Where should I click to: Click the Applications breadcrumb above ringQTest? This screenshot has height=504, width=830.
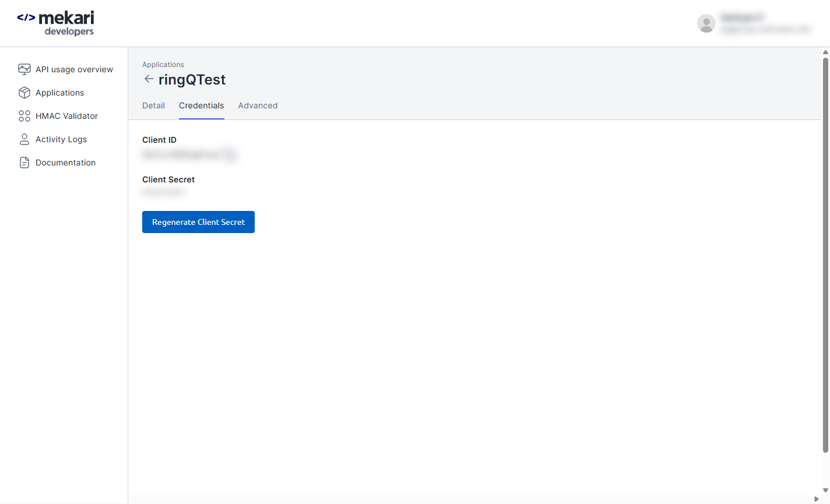(163, 65)
